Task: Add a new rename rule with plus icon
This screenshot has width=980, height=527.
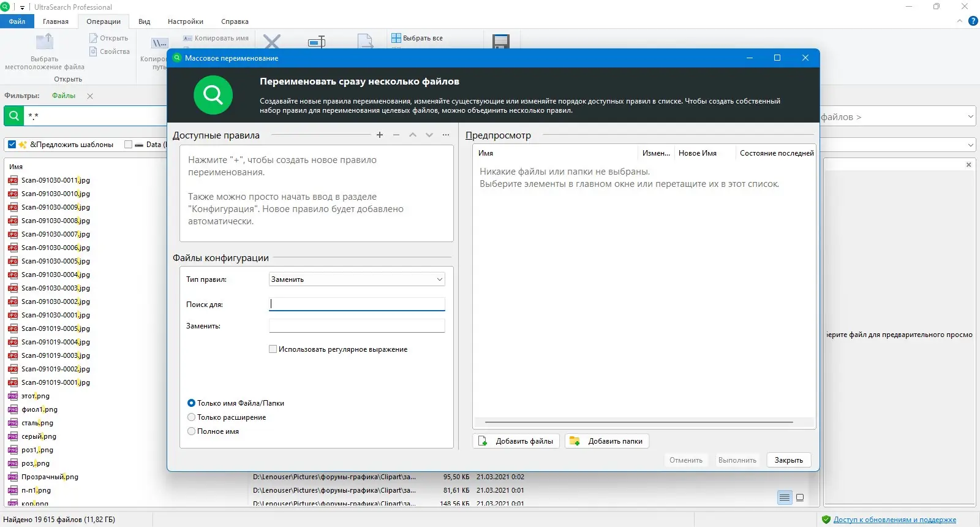Action: point(380,135)
